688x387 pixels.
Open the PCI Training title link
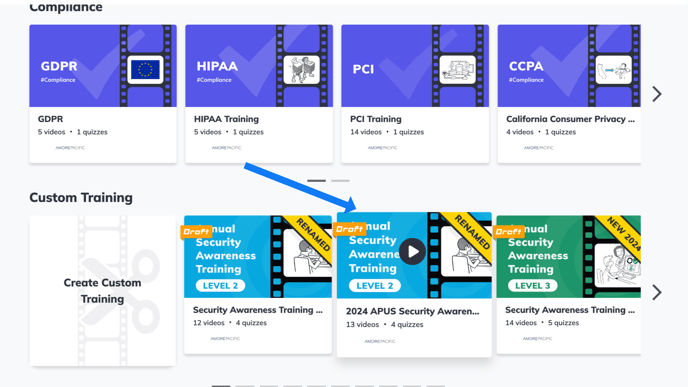[376, 119]
